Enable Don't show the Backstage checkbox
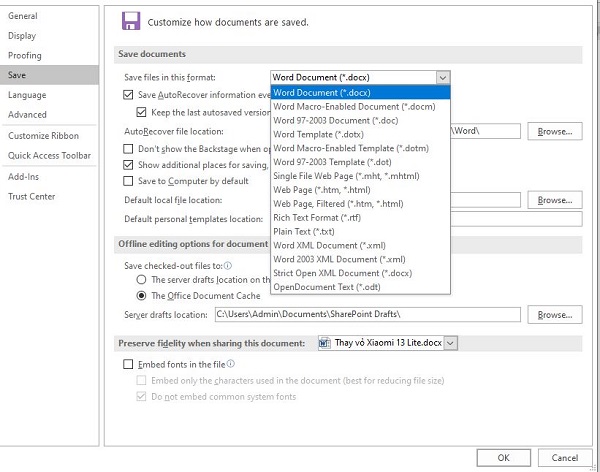Image resolution: width=600 pixels, height=472 pixels. click(x=128, y=149)
